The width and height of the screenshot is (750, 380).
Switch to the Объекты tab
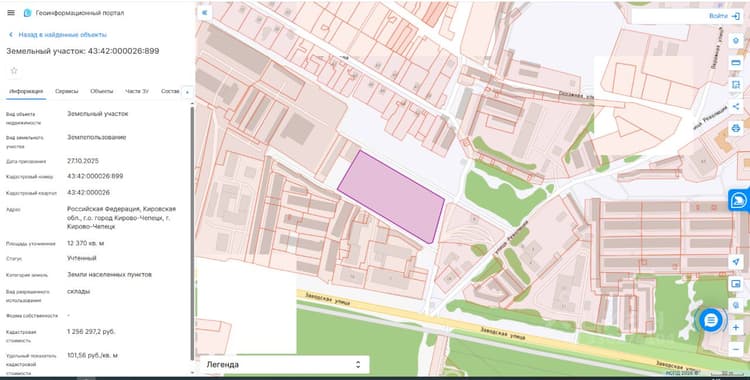[x=102, y=91]
